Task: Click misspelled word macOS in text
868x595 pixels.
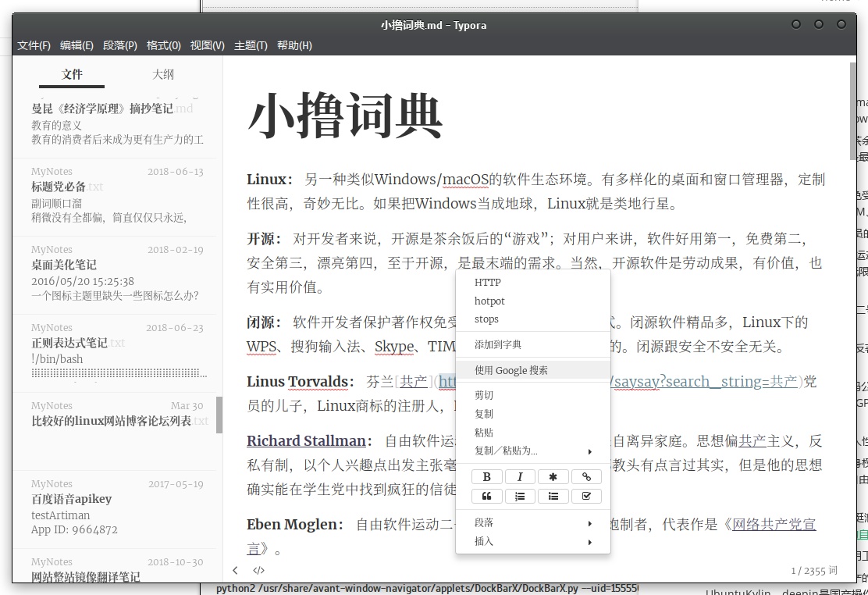Action: (465, 180)
